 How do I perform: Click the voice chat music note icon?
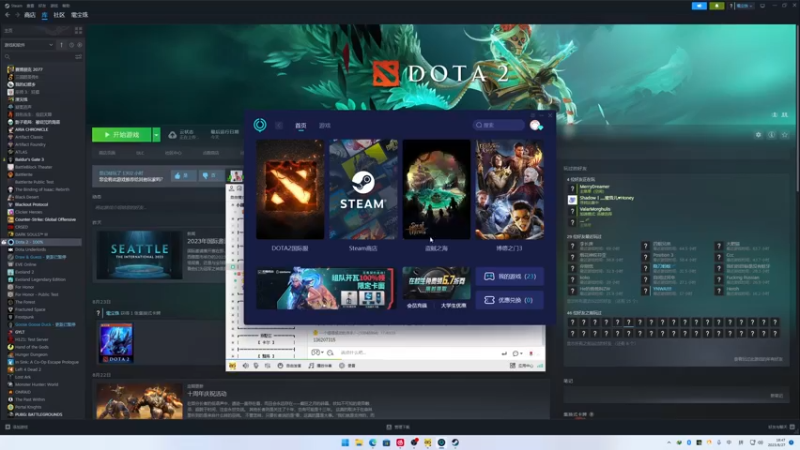tap(311, 366)
